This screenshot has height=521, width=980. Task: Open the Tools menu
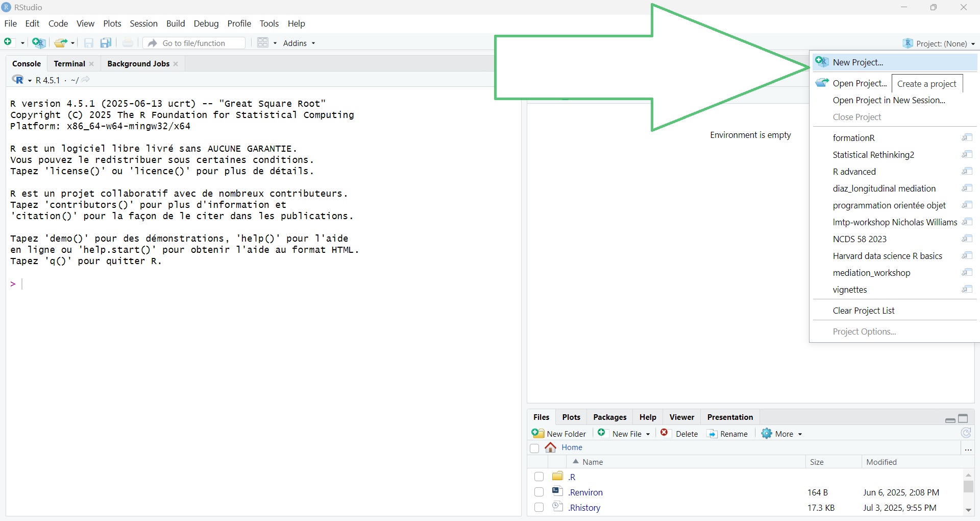tap(269, 23)
